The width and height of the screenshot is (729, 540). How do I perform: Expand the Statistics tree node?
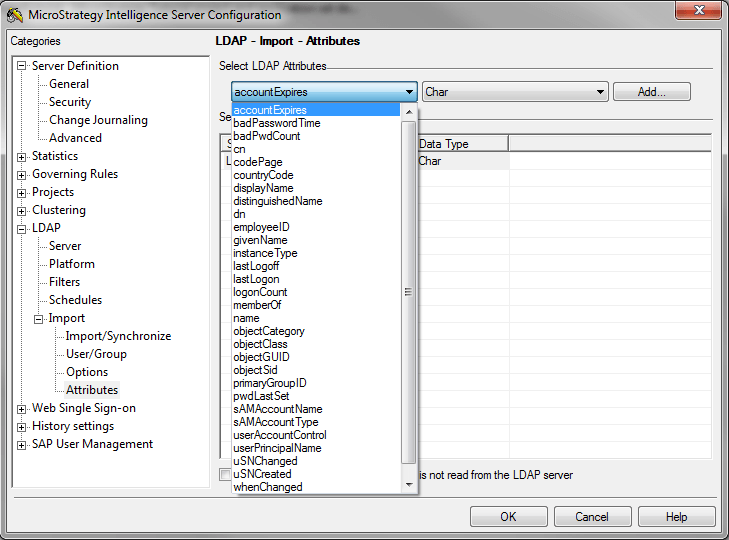[x=21, y=157]
